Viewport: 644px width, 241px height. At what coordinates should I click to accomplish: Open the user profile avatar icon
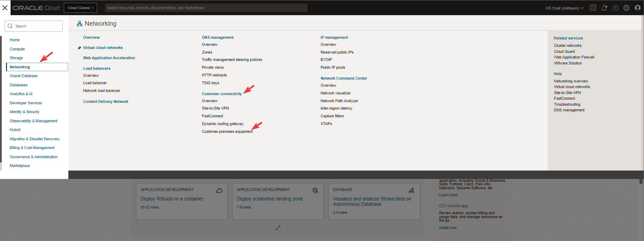pyautogui.click(x=637, y=8)
